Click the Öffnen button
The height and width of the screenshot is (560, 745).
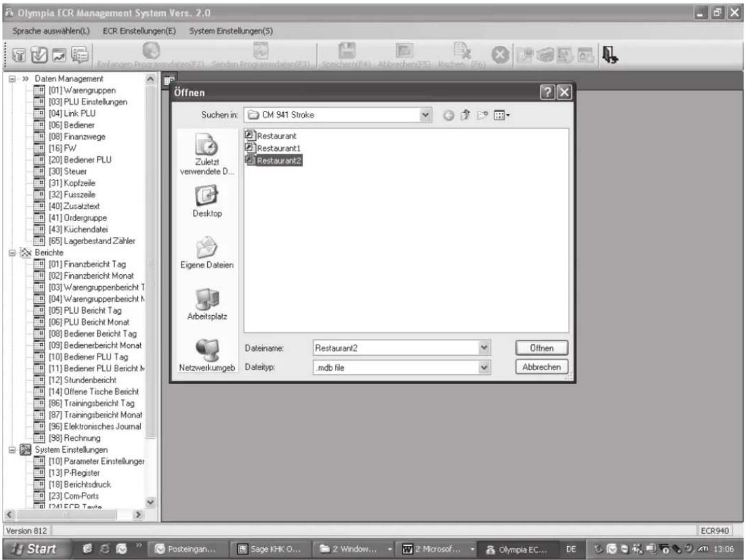541,348
